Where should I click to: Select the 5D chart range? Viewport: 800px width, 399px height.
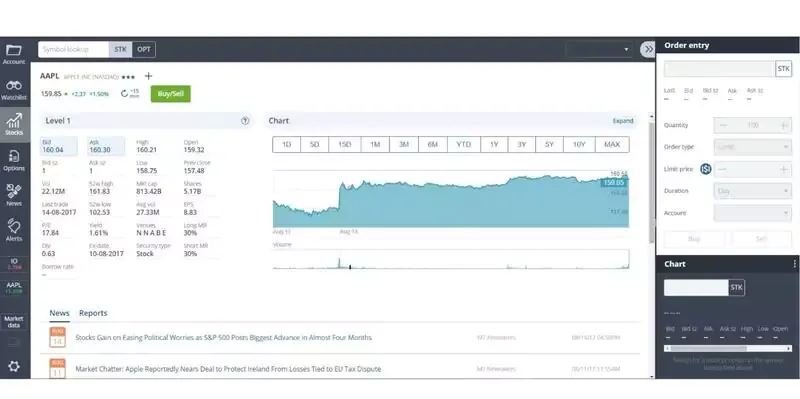pyautogui.click(x=314, y=144)
